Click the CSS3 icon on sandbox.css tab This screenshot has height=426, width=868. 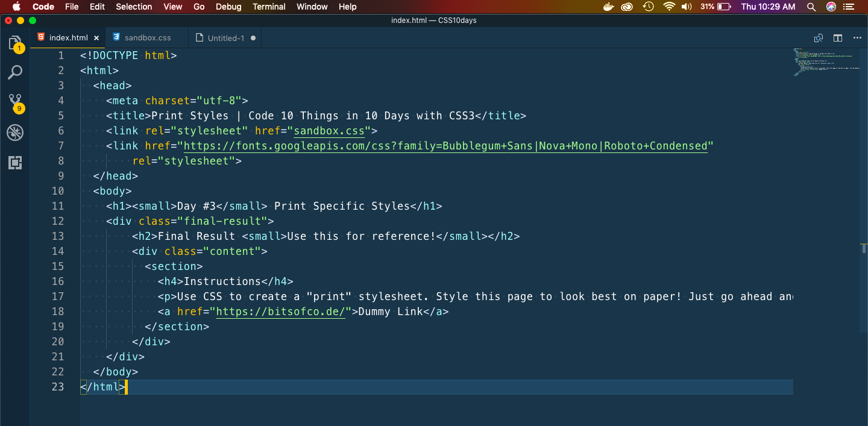pyautogui.click(x=116, y=37)
